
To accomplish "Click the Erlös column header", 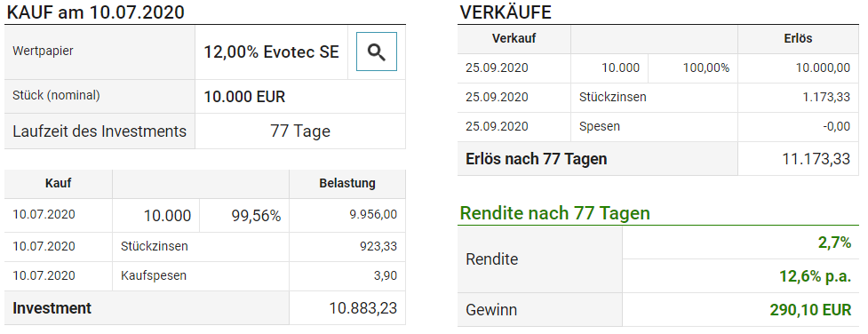I will pyautogui.click(x=798, y=39).
